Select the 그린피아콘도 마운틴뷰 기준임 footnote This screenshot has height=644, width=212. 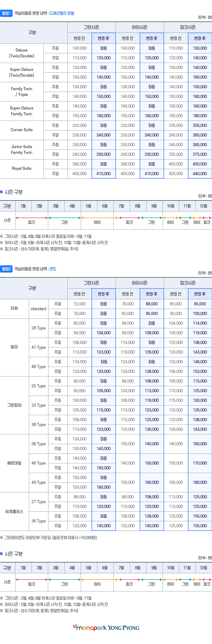point(48,537)
